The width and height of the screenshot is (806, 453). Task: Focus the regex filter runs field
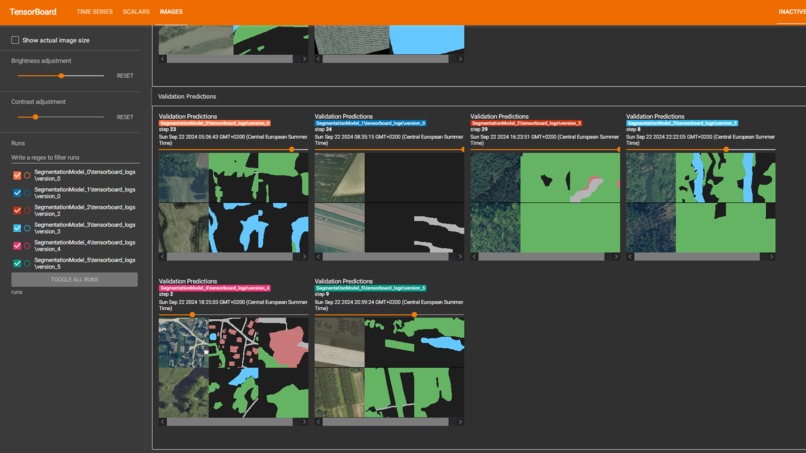pos(75,157)
